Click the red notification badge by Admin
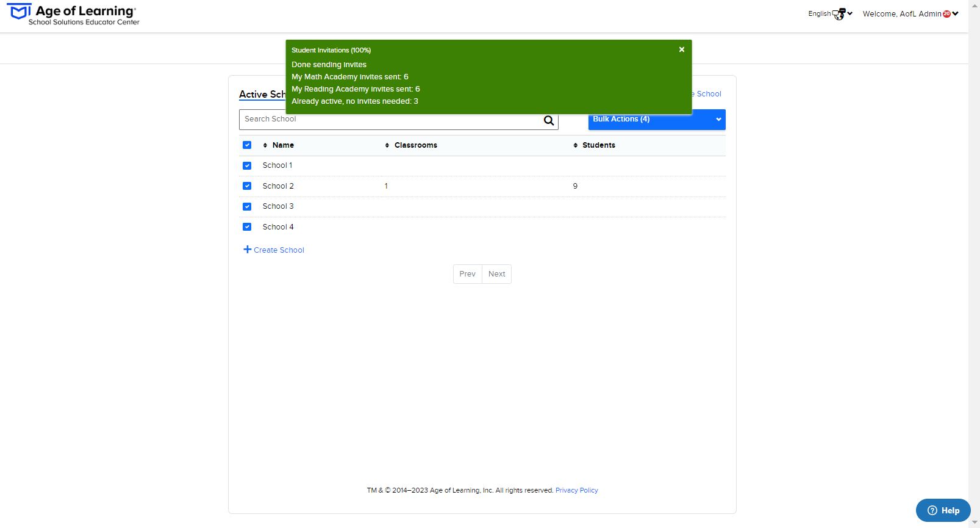This screenshot has width=980, height=528. coord(946,14)
